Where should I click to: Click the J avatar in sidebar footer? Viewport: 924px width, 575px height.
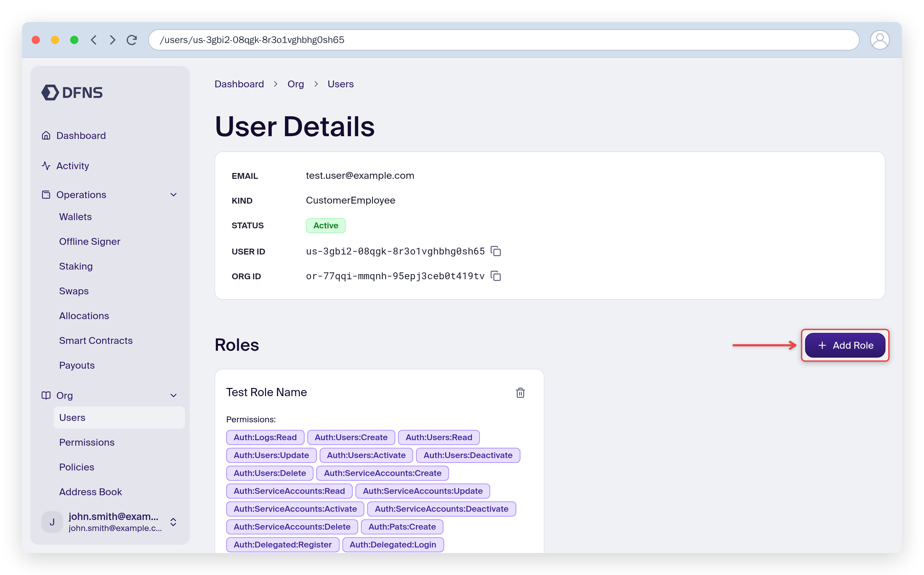(52, 522)
